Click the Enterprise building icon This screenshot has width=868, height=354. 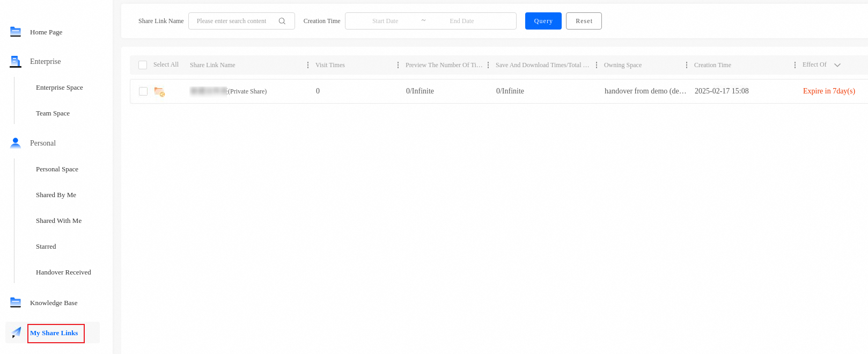(x=16, y=61)
